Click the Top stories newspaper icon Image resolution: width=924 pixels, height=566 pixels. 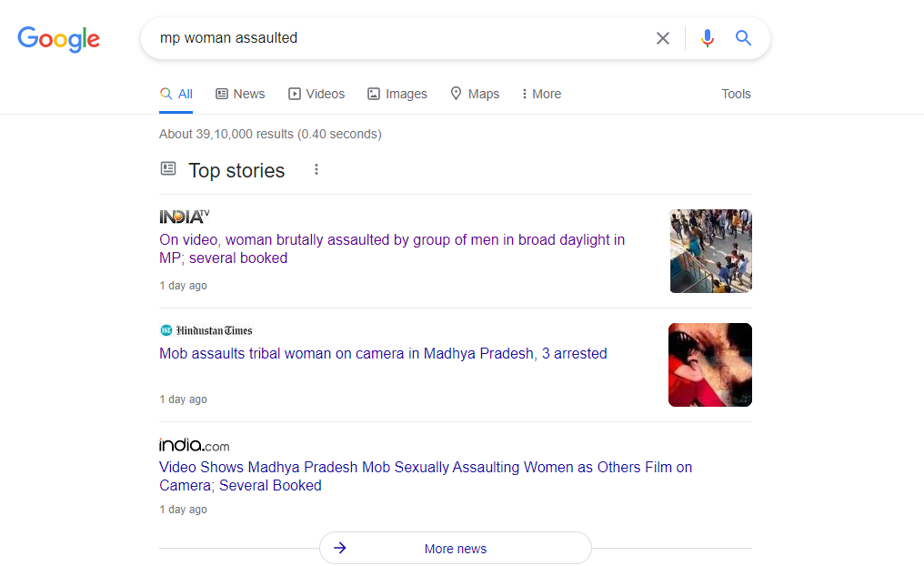point(168,169)
